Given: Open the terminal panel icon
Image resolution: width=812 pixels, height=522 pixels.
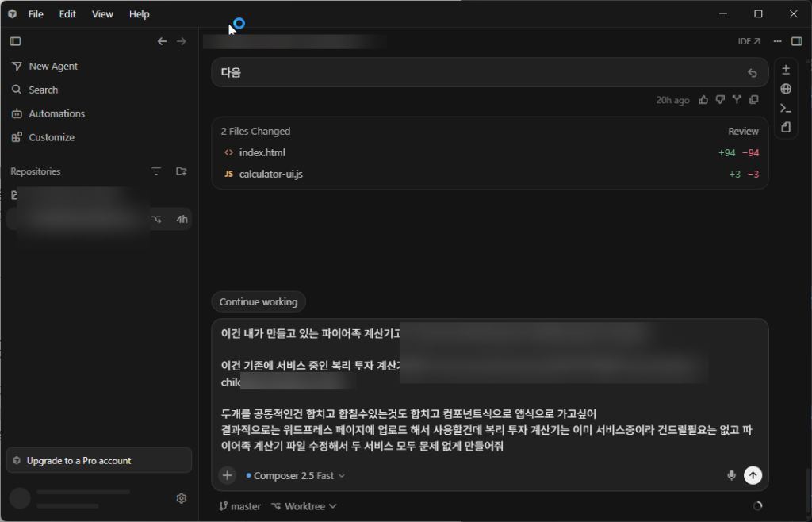Looking at the screenshot, I should 786,108.
